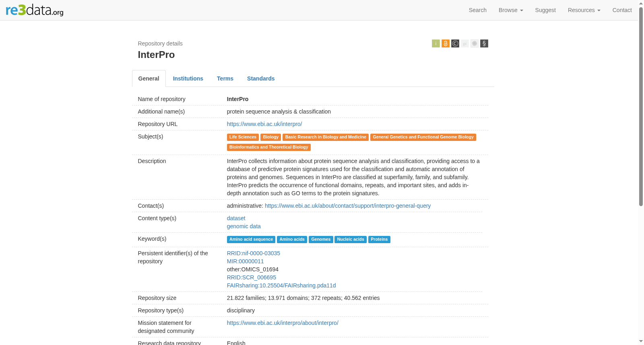Expand the Resources dropdown in navbar
644x345 pixels.
pos(584,10)
